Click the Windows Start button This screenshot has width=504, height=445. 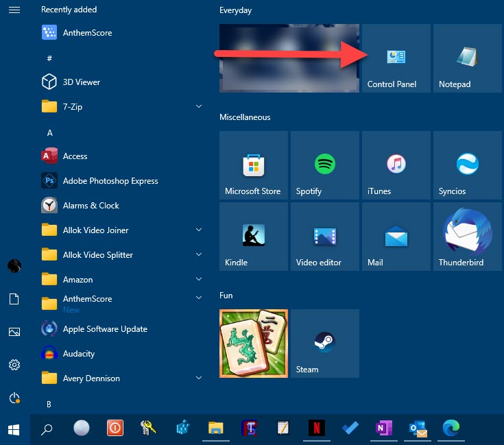click(x=14, y=430)
